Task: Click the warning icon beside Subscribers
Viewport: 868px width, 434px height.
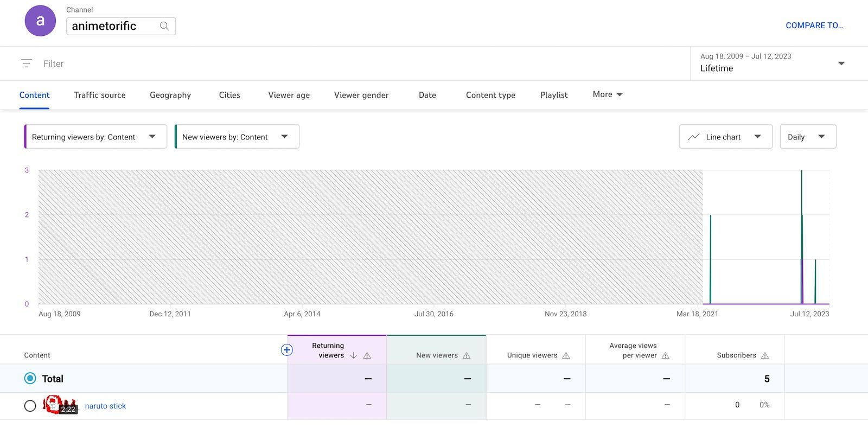Action: (765, 355)
